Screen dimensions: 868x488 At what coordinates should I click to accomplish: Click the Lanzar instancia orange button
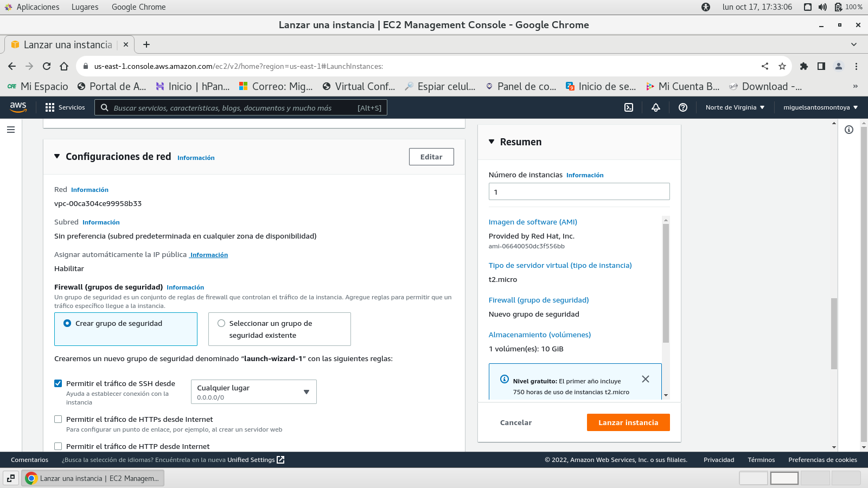pos(628,422)
